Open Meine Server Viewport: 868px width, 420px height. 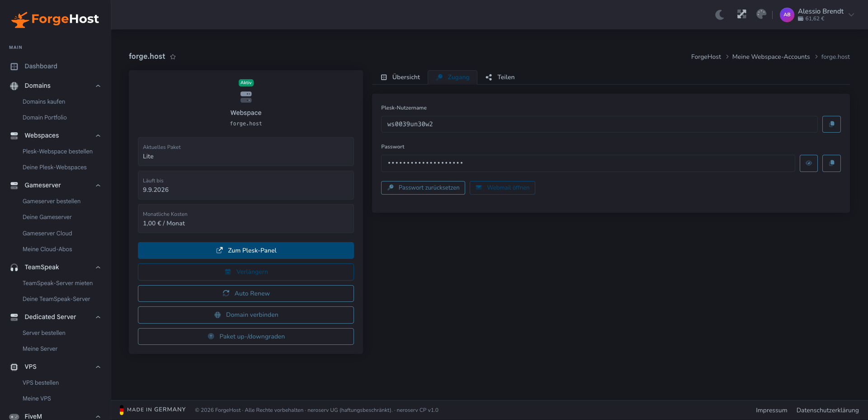pyautogui.click(x=40, y=349)
